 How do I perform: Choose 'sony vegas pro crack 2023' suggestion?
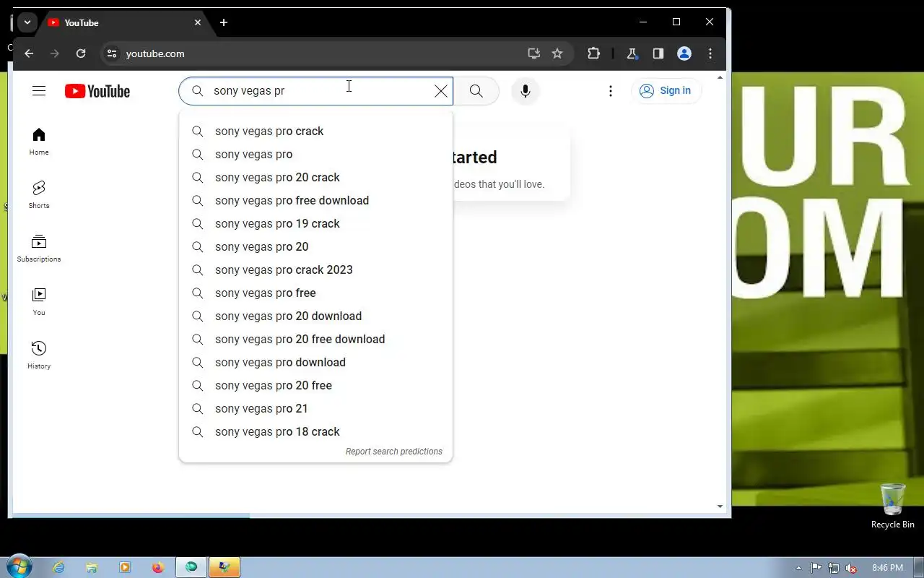[x=315, y=269]
